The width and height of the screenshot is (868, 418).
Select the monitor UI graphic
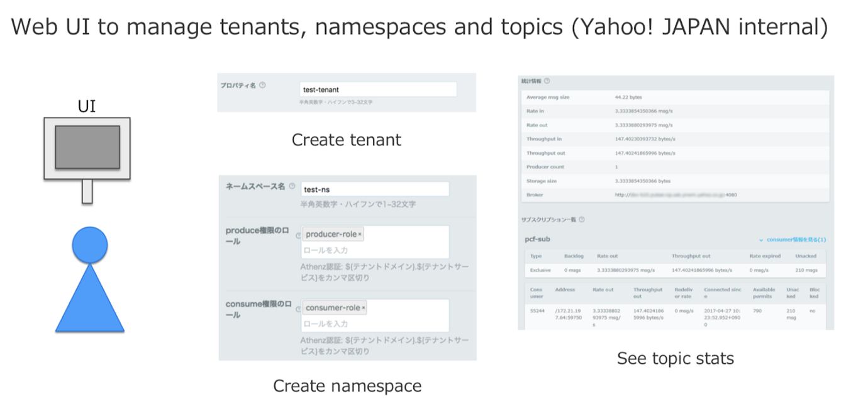(87, 160)
